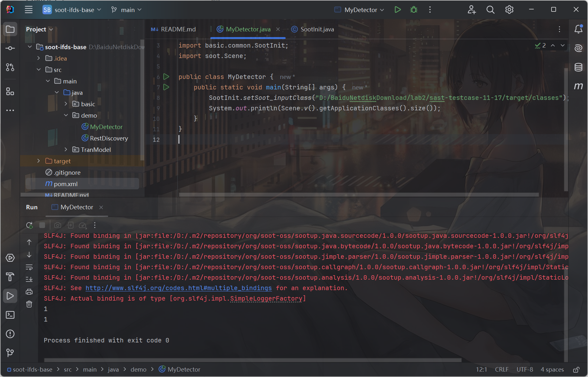Expand the target folder in project tree
Screen dimensions: 588x377
[39, 161]
